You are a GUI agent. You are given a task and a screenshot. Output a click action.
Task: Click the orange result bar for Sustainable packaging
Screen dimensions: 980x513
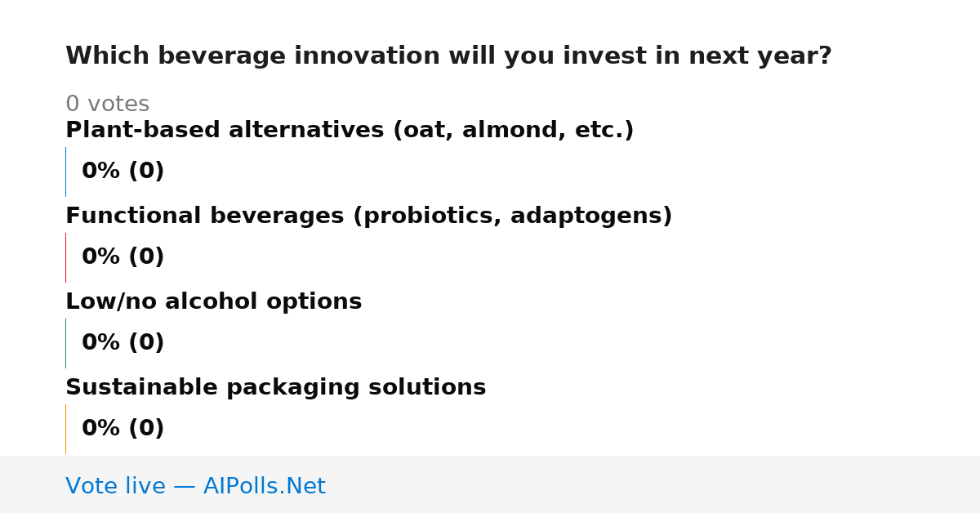coord(65,429)
